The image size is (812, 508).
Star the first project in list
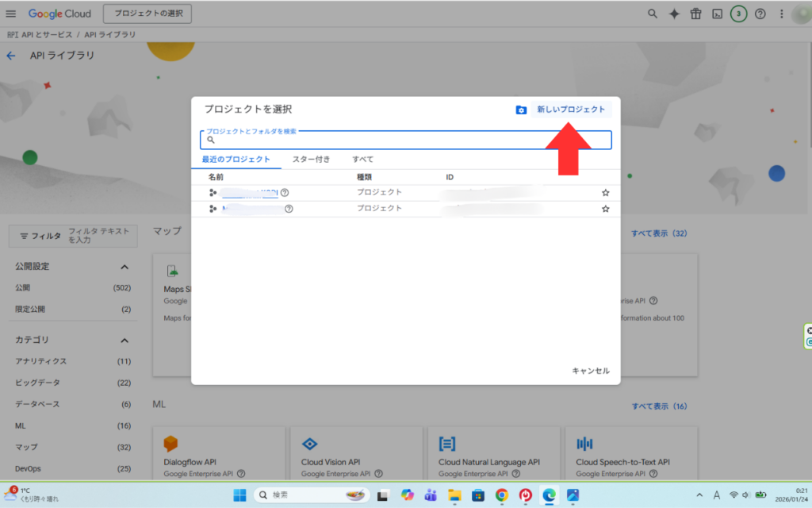click(605, 192)
